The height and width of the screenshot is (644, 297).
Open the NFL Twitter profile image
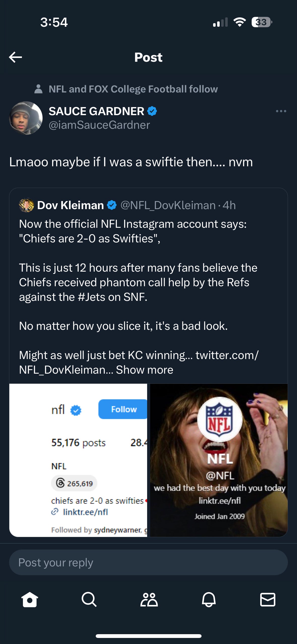click(219, 460)
